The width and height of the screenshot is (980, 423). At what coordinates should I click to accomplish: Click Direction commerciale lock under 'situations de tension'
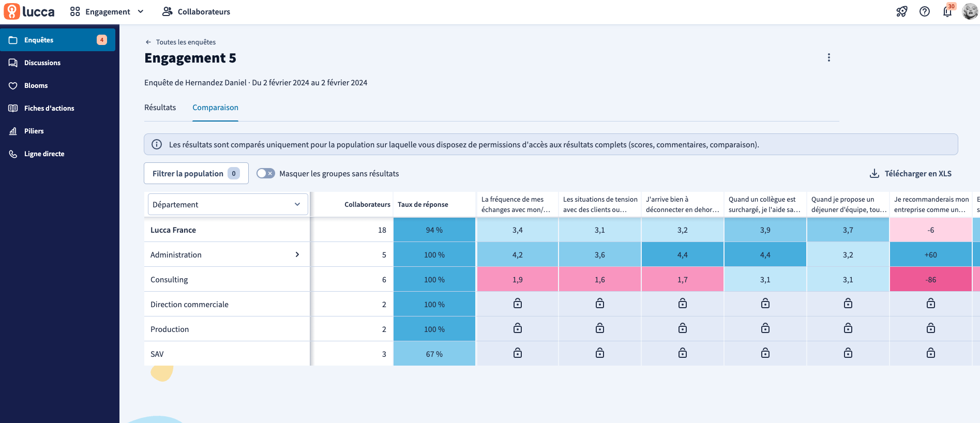pyautogui.click(x=600, y=304)
